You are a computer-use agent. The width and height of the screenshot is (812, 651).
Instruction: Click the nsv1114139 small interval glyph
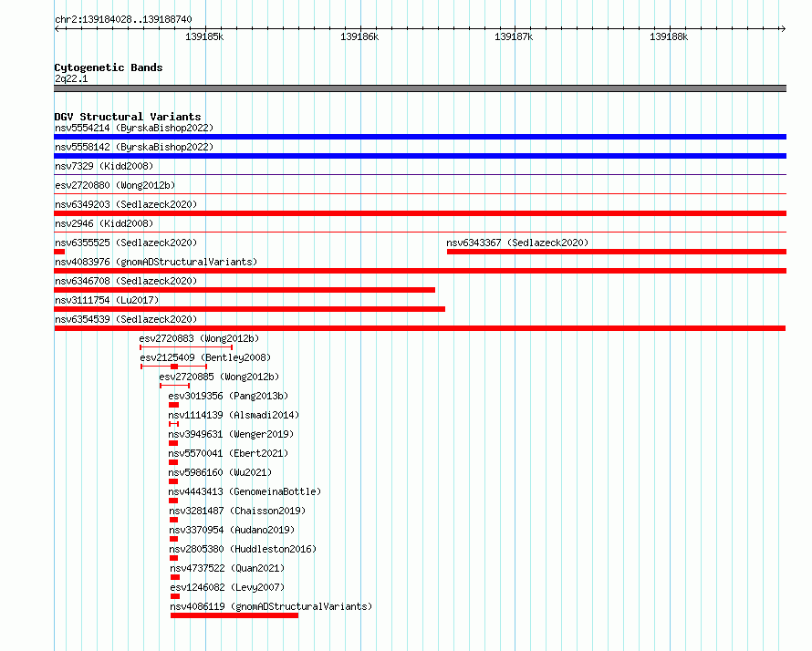tap(174, 424)
